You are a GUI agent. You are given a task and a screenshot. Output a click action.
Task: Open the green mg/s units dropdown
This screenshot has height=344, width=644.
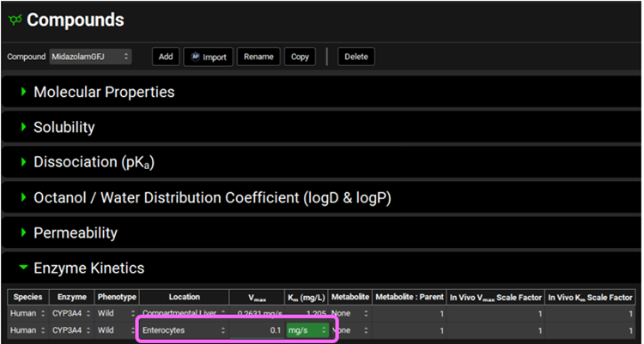pos(307,329)
